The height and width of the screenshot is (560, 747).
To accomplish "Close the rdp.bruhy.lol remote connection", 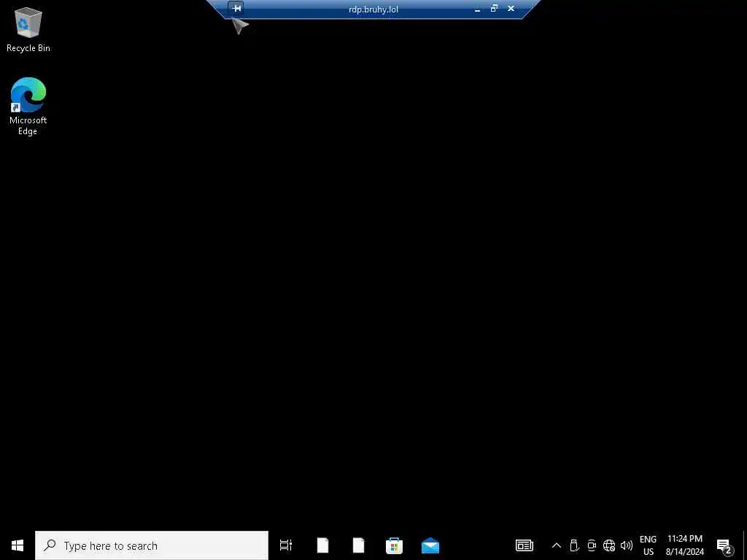I will click(x=511, y=9).
